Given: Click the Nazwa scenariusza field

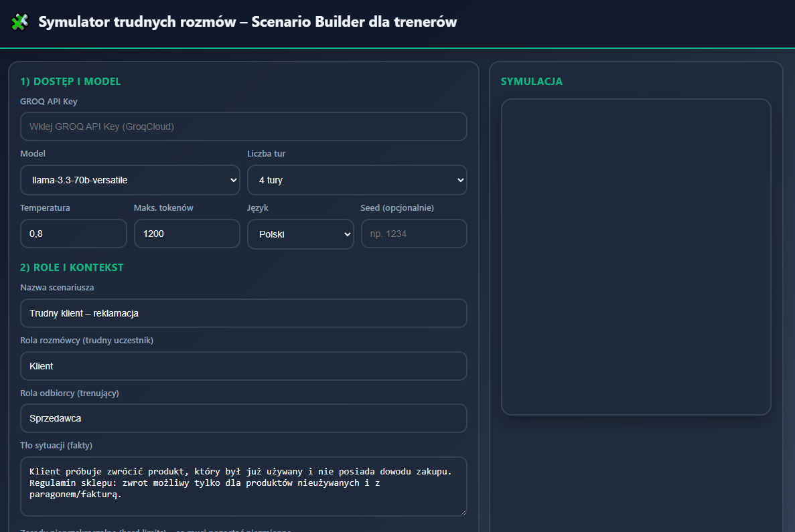Looking at the screenshot, I should point(243,313).
